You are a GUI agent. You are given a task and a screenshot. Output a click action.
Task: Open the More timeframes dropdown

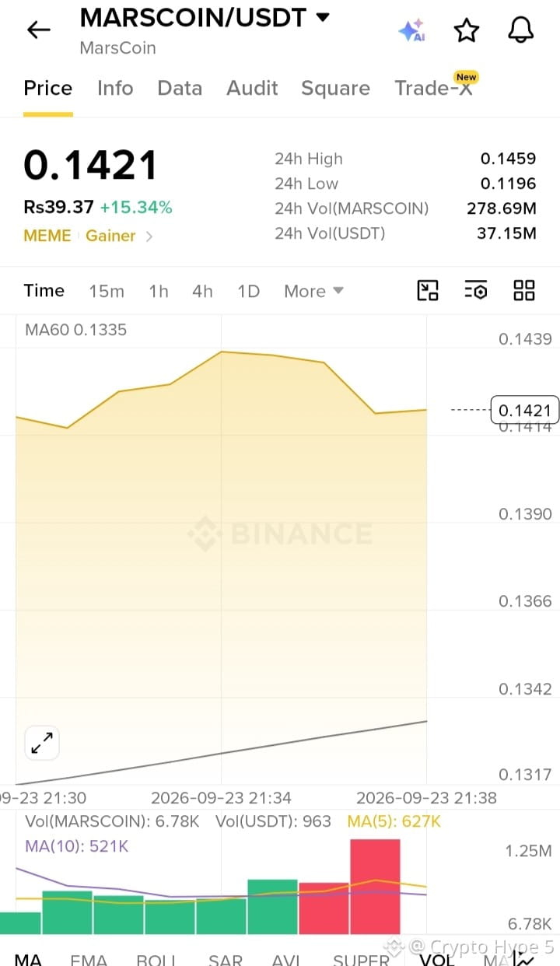tap(313, 291)
